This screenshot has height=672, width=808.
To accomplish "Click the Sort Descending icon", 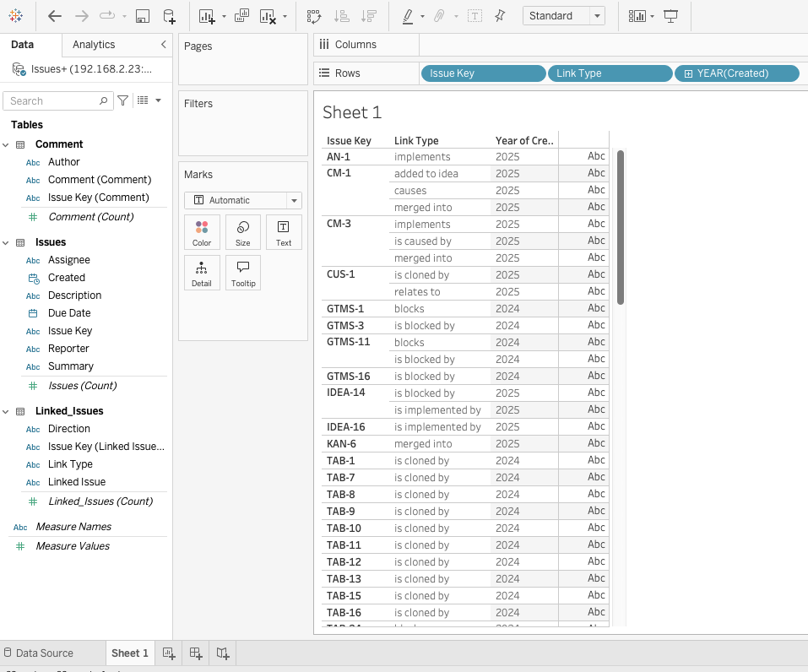I will point(368,16).
